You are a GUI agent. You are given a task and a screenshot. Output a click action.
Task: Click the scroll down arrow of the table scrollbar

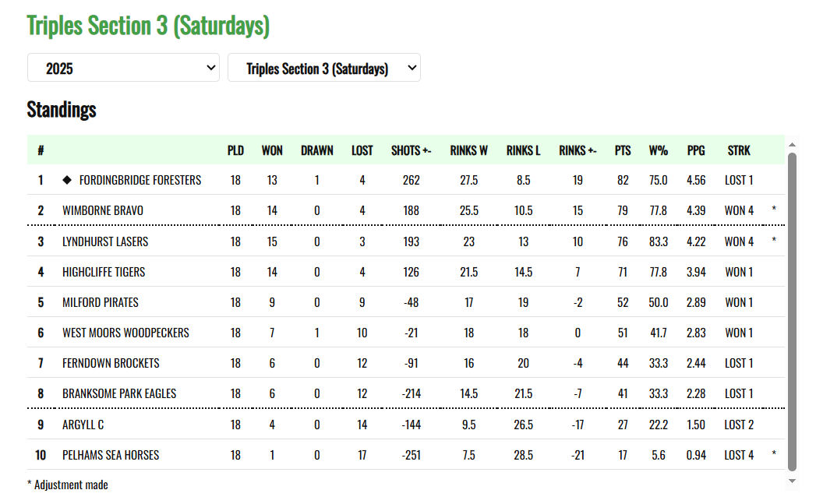tap(793, 481)
